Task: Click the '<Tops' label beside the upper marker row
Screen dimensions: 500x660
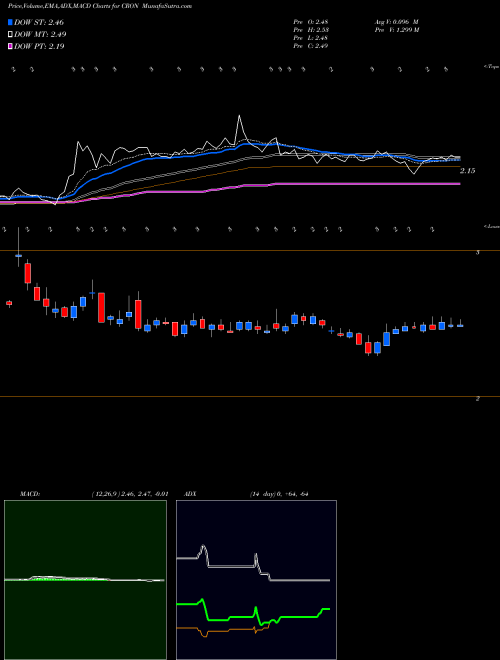Action: click(491, 67)
